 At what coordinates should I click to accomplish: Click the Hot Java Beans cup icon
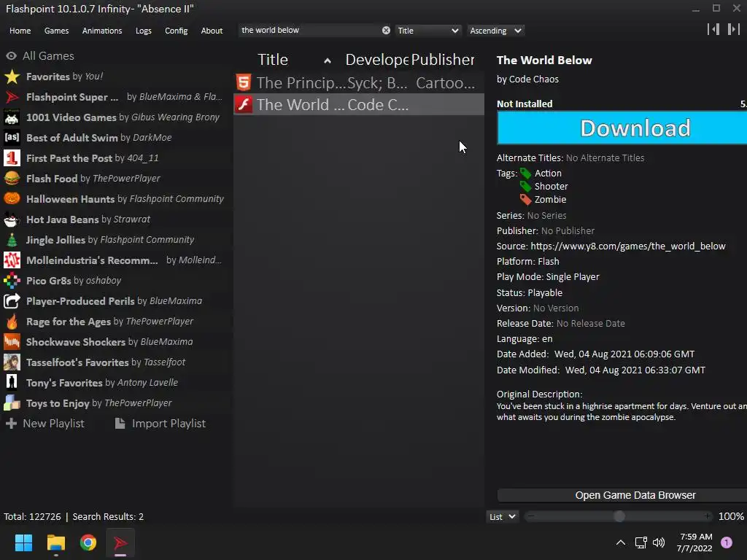point(12,219)
